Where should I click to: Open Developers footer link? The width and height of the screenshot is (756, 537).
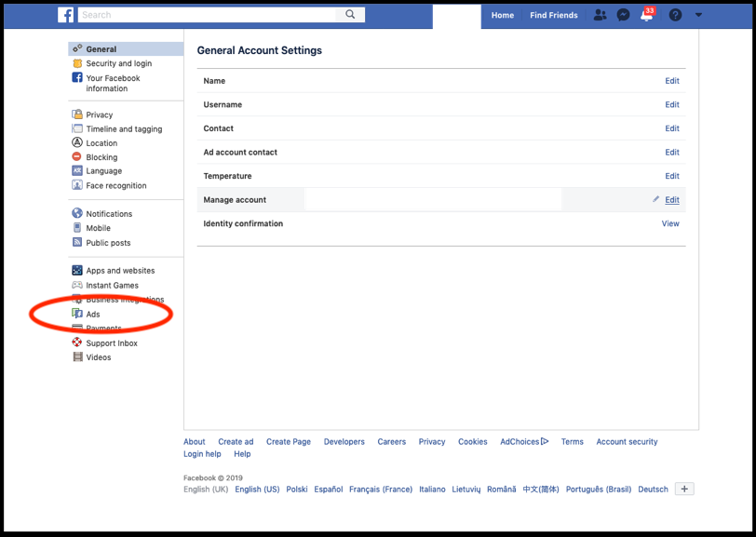coord(344,441)
